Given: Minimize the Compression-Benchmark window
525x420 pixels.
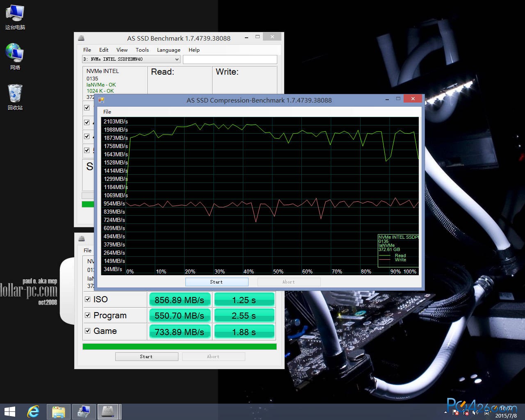Looking at the screenshot, I should point(387,99).
